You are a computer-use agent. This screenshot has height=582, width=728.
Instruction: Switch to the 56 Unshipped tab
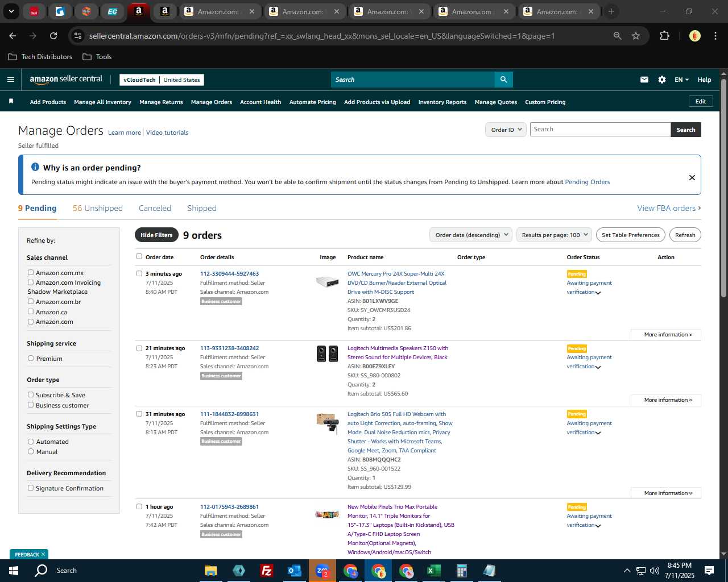98,208
